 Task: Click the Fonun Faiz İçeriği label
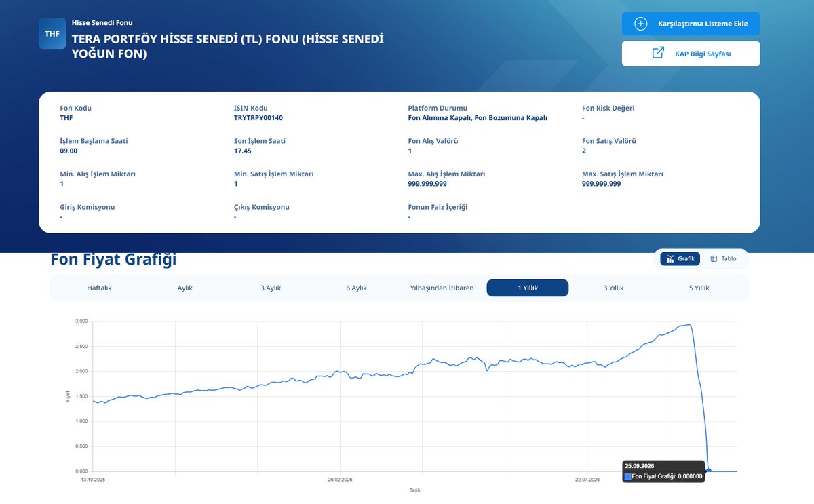(438, 207)
